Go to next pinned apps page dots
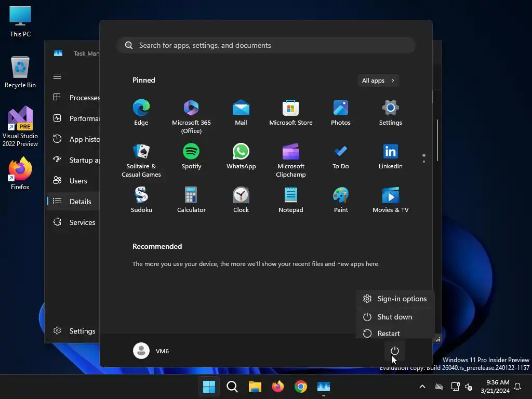 [x=424, y=158]
